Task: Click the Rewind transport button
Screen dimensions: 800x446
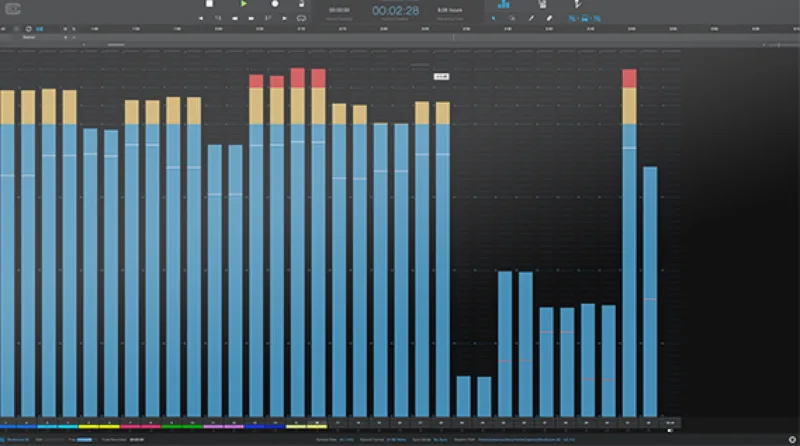Action: (235, 18)
